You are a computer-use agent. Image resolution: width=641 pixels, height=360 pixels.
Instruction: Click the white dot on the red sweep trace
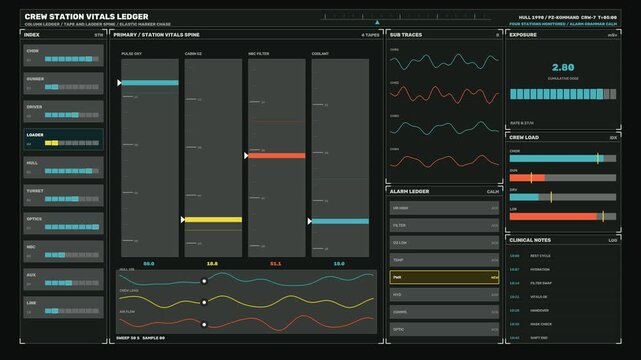(x=204, y=324)
